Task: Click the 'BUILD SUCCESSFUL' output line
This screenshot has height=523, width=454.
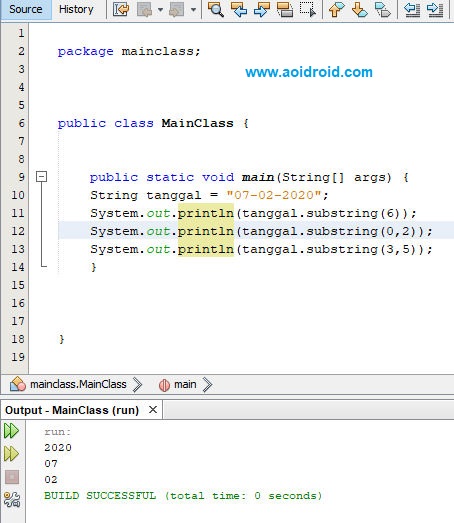Action: 183,496
